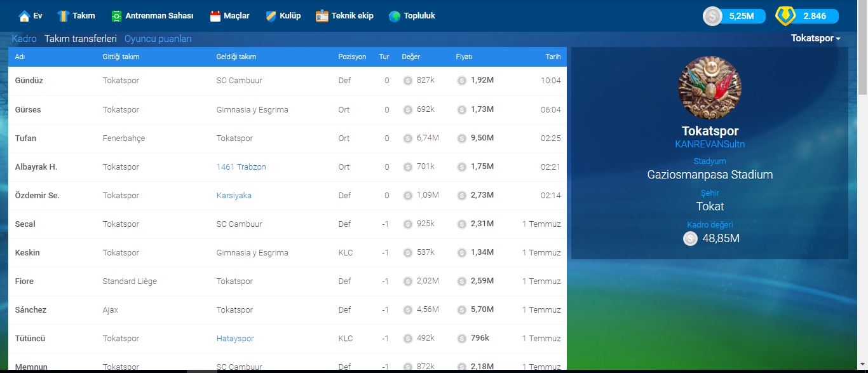Select player Gündüz in the table
868x373 pixels.
click(29, 81)
